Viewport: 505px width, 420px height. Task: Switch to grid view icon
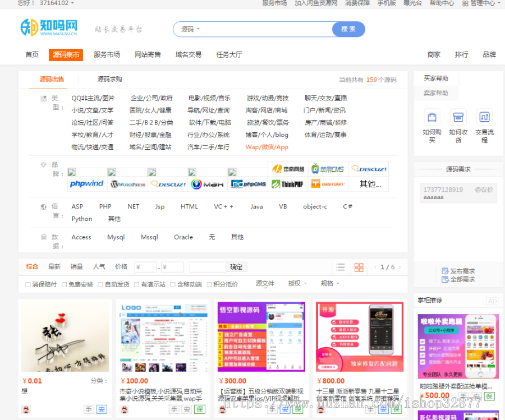point(359,267)
